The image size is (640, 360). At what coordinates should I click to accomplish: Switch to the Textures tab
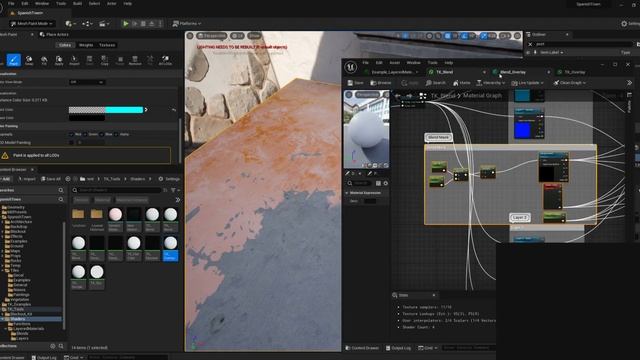pos(107,45)
